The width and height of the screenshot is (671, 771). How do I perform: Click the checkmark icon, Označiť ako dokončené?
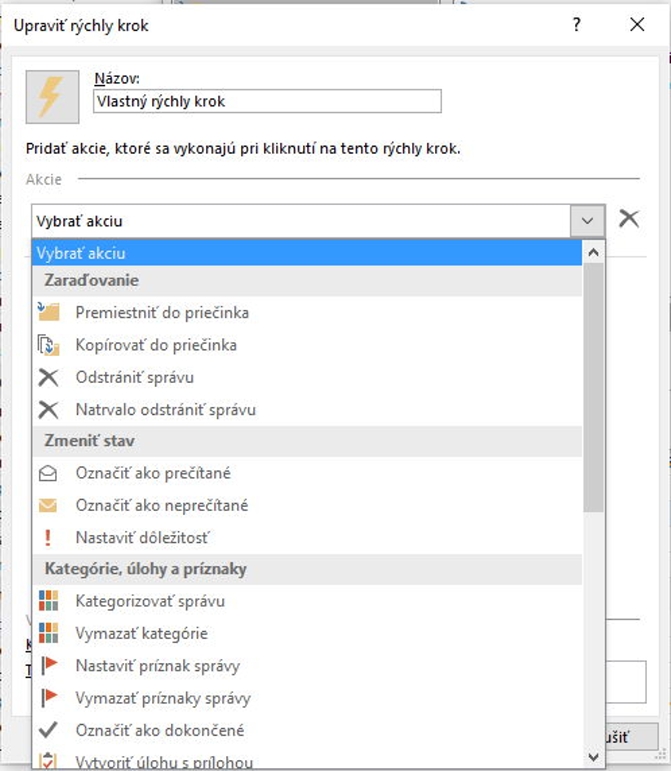(x=48, y=730)
